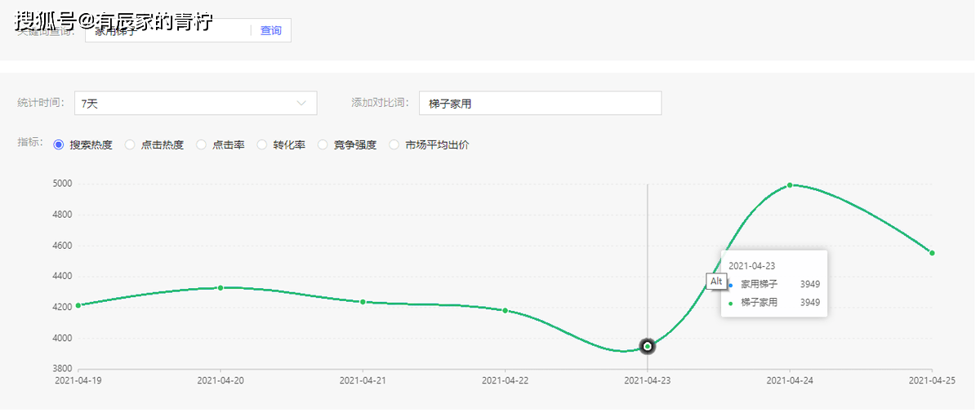This screenshot has width=980, height=417.
Task: Click the 2021-04-21 data point
Action: point(363,302)
